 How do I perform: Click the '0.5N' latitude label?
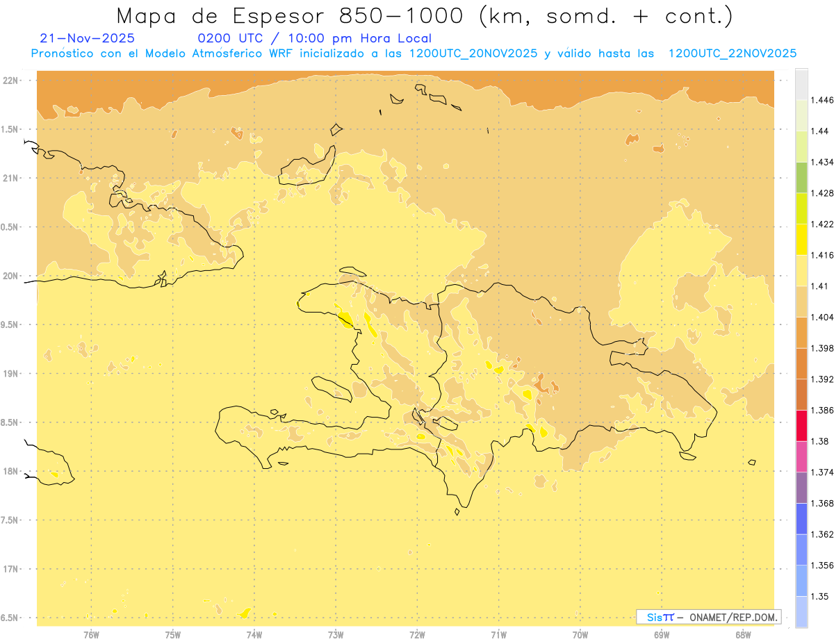point(9,227)
